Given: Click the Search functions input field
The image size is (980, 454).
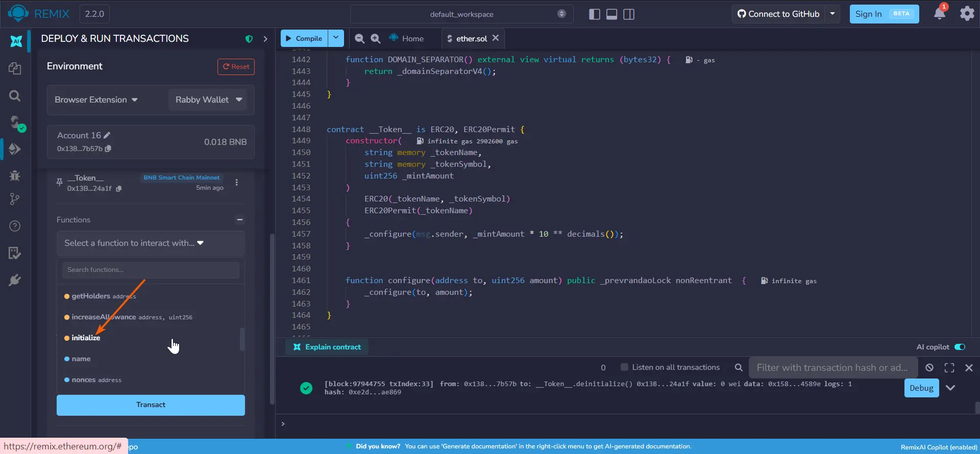Looking at the screenshot, I should pos(151,270).
